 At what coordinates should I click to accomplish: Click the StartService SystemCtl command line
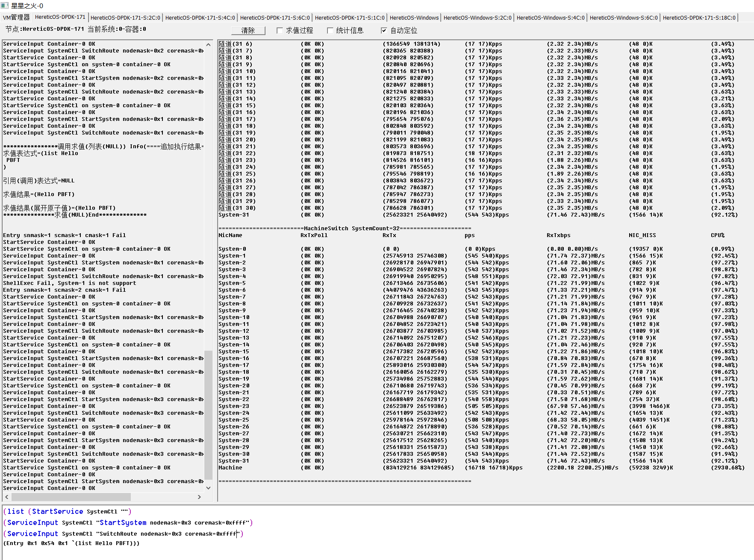click(x=67, y=511)
